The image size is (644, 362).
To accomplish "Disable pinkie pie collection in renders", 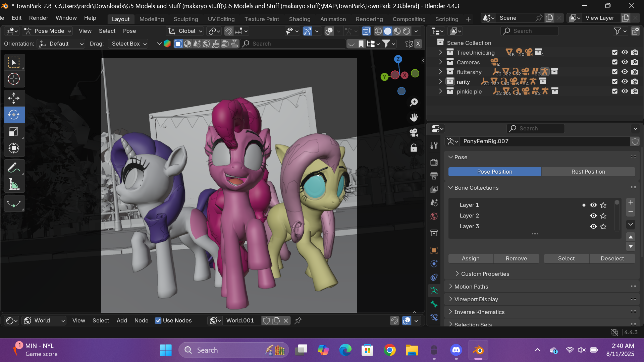I will tap(634, 91).
